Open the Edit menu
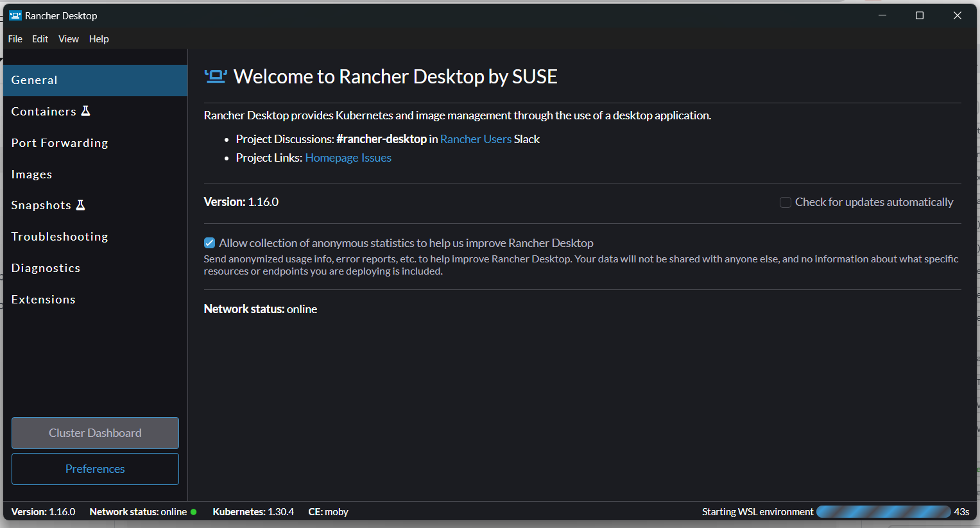This screenshot has width=980, height=528. pyautogui.click(x=40, y=39)
